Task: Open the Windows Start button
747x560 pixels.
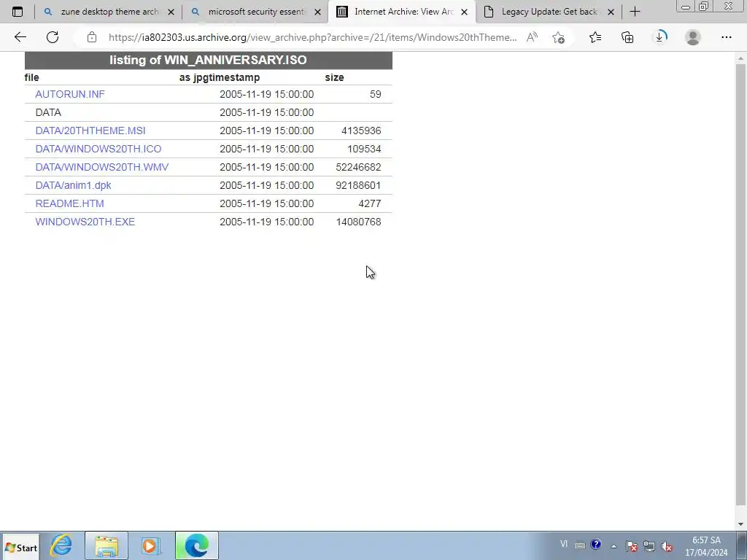Action: pyautogui.click(x=21, y=547)
